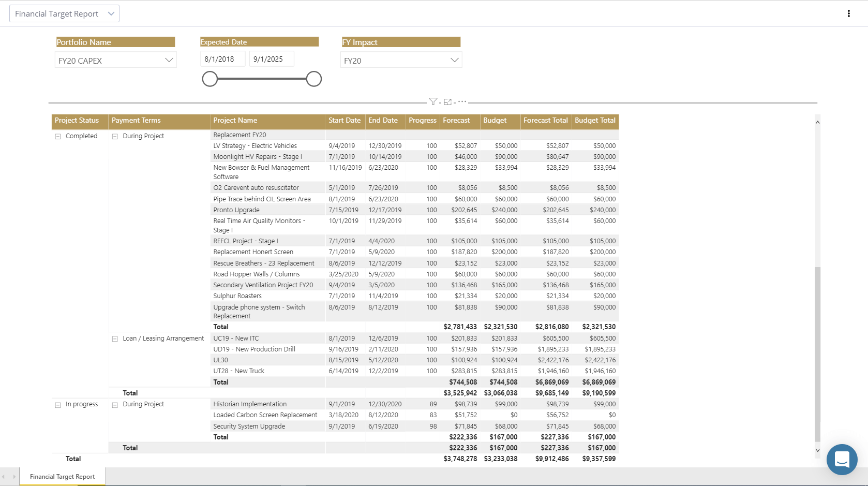Collapse the Completed project status group
Image resolution: width=868 pixels, height=486 pixels.
[x=58, y=137]
